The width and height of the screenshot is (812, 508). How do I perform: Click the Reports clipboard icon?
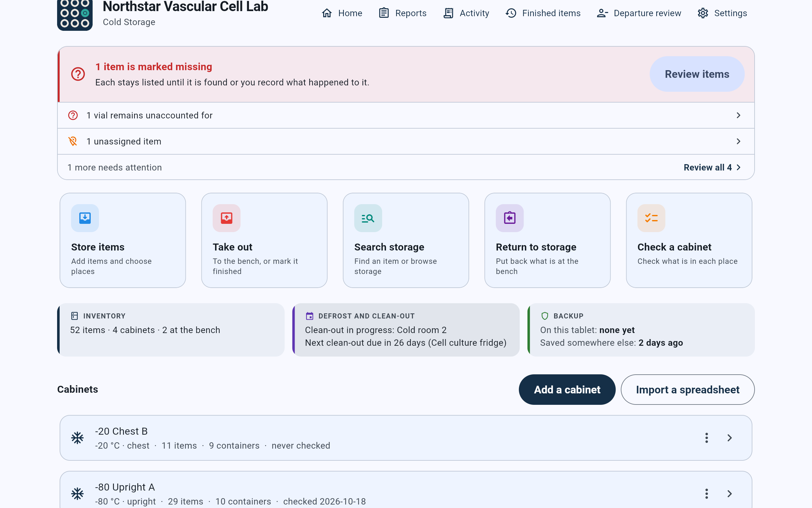point(384,13)
